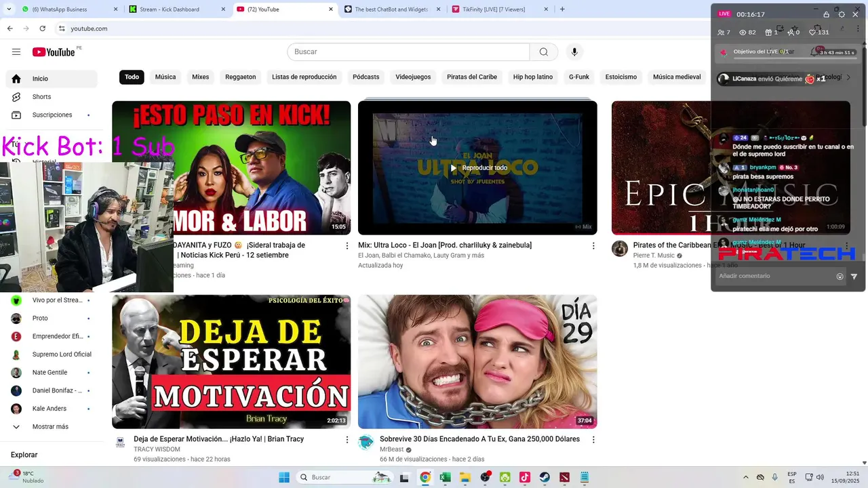
Task: Open Shorts in the YouTube sidebar
Action: tap(52, 97)
